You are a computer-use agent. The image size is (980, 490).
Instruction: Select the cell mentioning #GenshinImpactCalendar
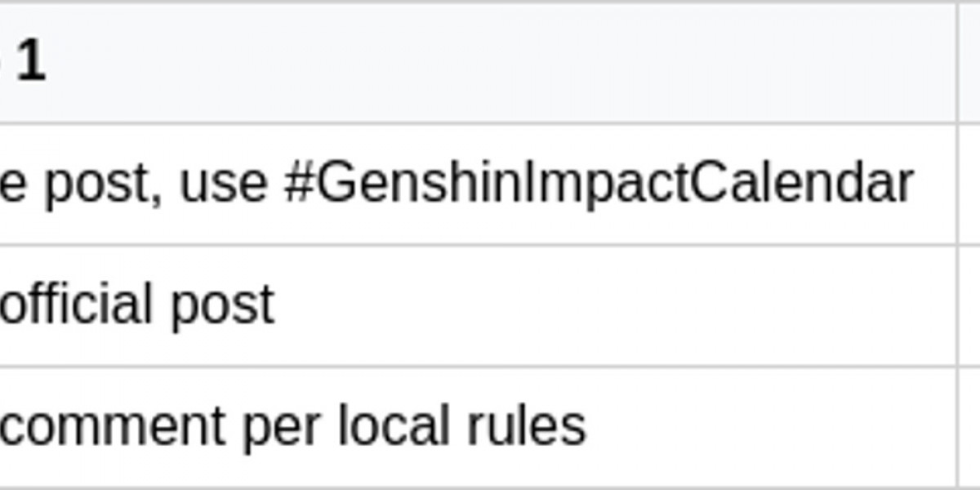pos(478,184)
